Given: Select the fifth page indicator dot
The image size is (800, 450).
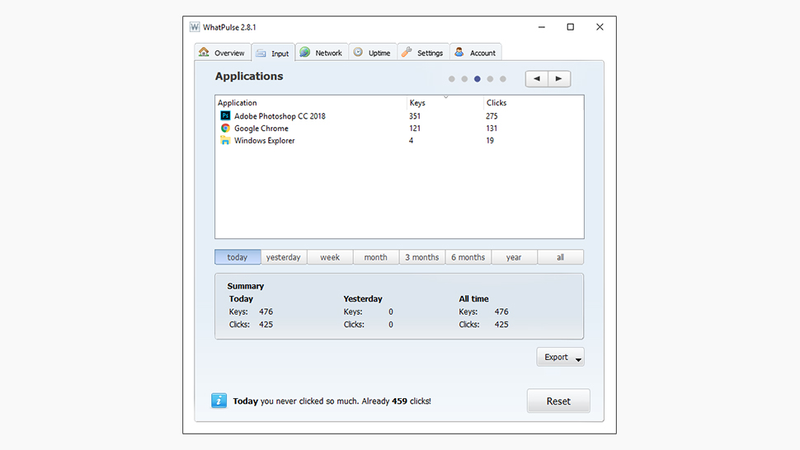Looking at the screenshot, I should click(503, 79).
